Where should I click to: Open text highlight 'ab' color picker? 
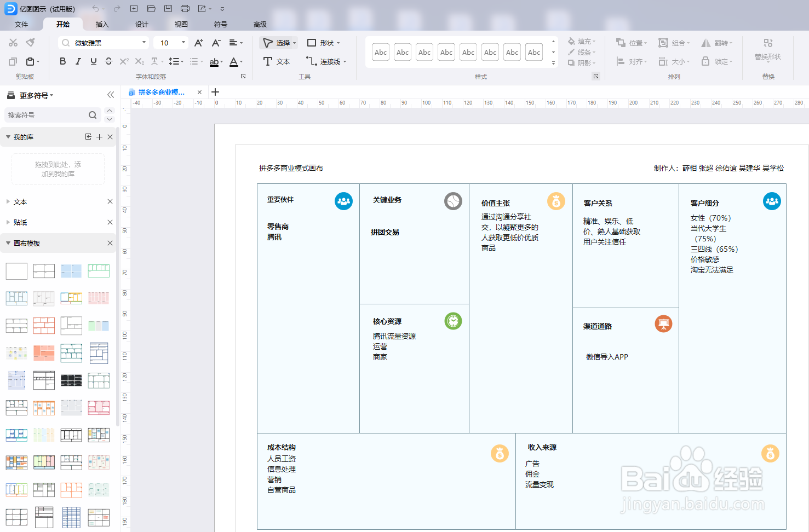pos(216,62)
